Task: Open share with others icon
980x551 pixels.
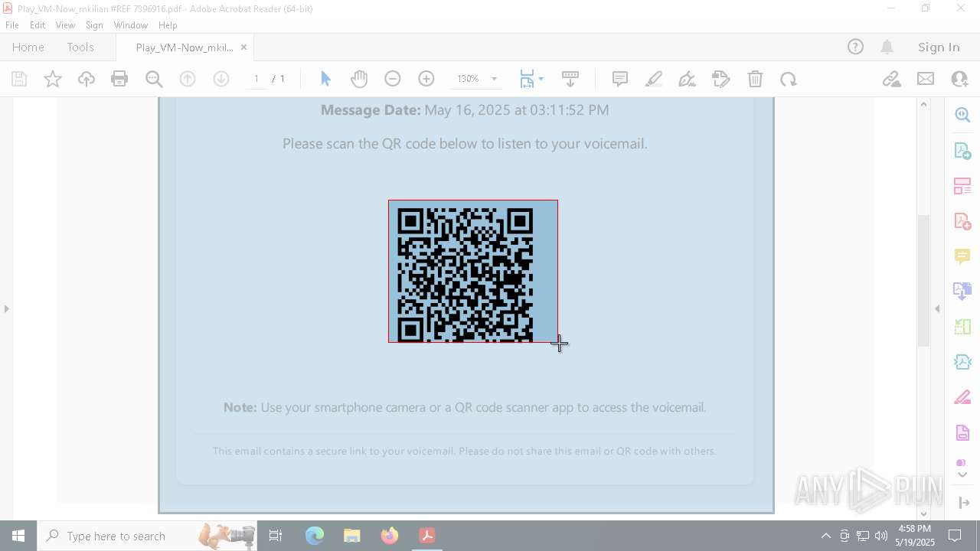Action: 959,79
